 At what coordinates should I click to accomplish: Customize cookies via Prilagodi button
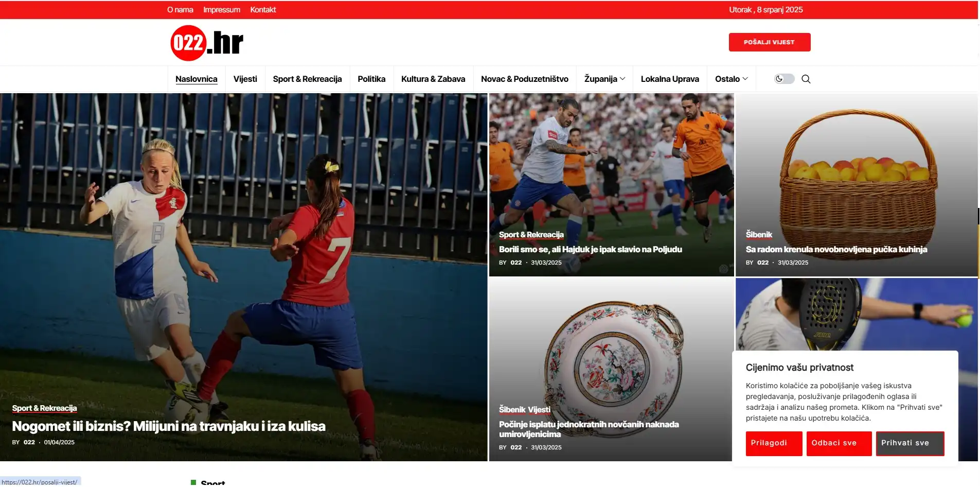pyautogui.click(x=774, y=443)
